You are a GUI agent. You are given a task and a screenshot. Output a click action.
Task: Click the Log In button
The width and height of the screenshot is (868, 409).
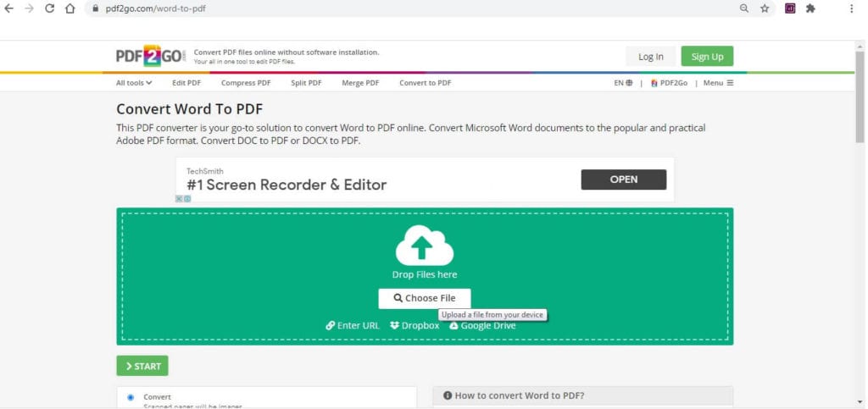(650, 57)
